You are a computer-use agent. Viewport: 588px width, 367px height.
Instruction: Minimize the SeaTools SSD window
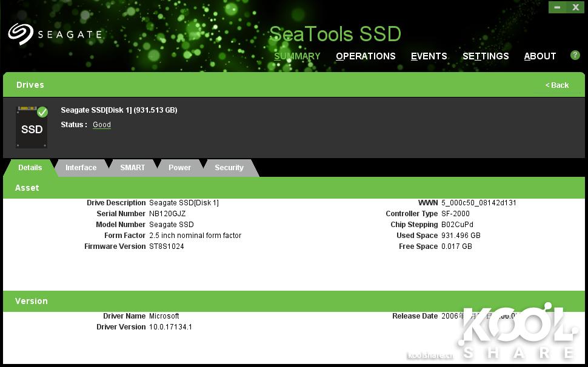coord(557,7)
